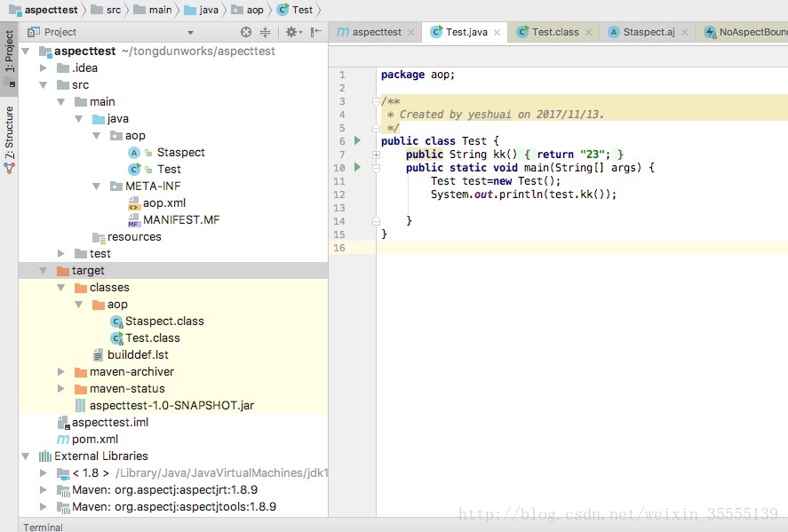Click the scroll-from-source crosshair icon

(246, 32)
